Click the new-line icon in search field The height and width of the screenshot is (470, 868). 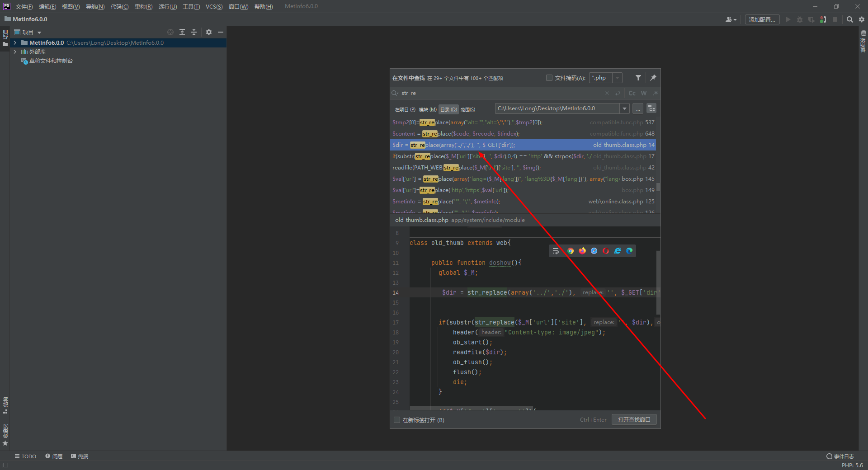618,93
